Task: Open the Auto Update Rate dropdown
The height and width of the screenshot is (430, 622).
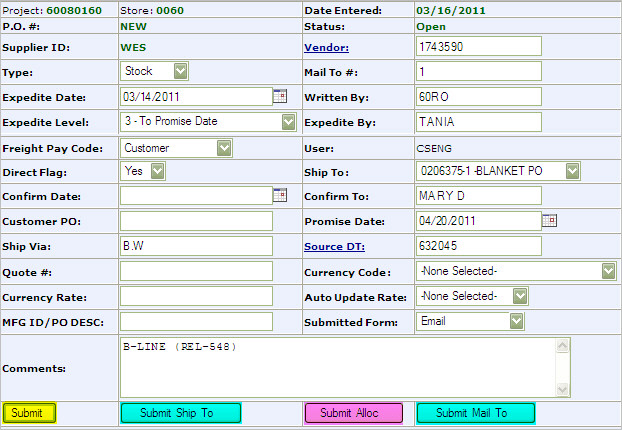Action: click(x=472, y=296)
